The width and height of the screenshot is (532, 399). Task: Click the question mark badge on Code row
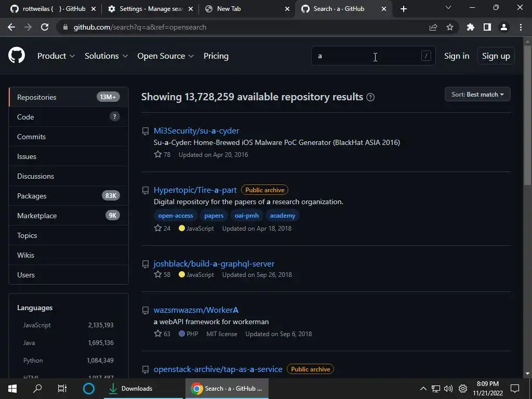114,117
